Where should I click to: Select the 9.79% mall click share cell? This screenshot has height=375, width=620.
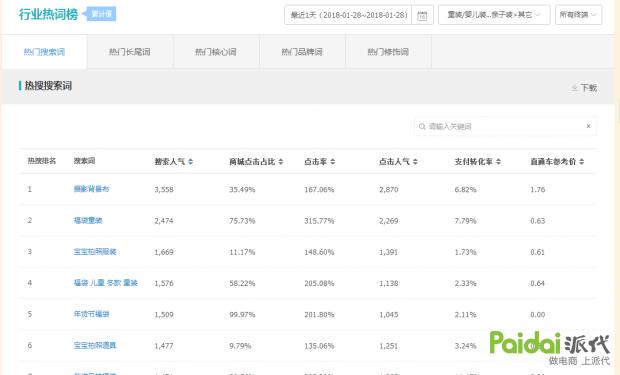[x=240, y=346]
